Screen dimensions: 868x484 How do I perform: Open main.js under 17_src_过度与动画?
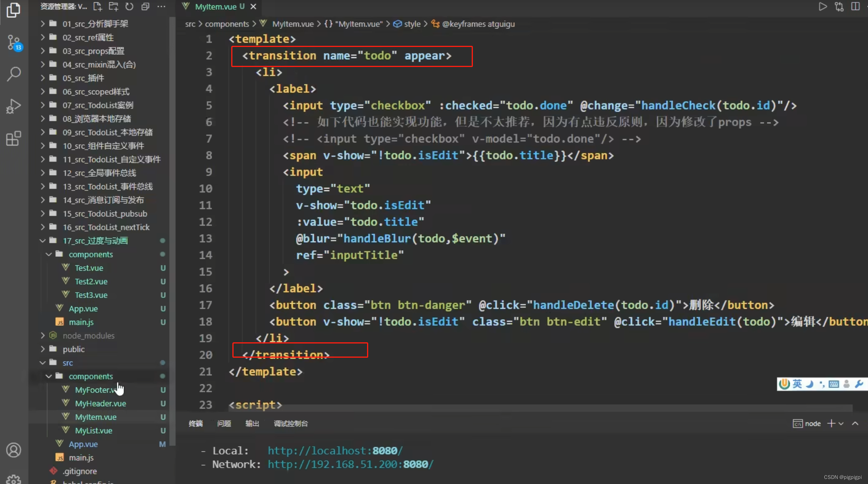pos(81,322)
